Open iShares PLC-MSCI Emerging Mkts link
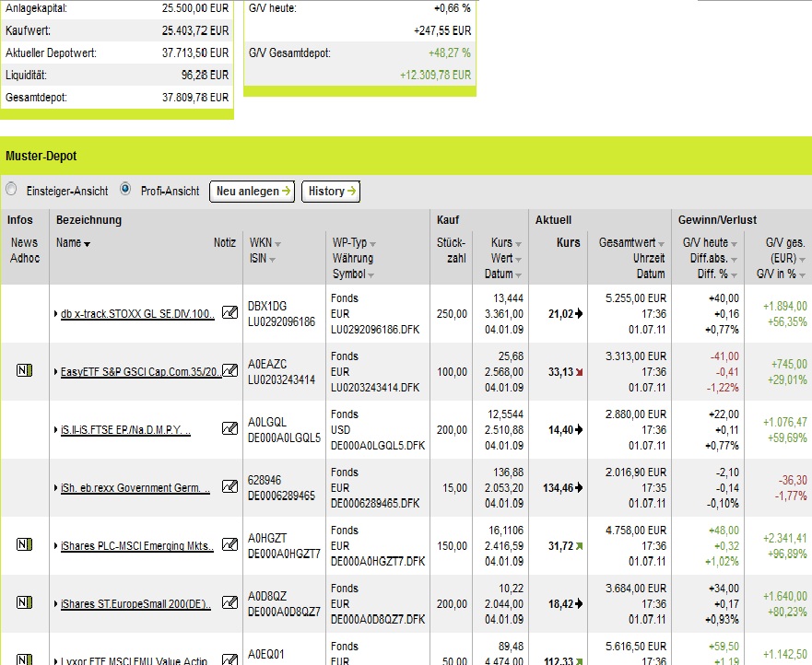This screenshot has width=812, height=665. click(136, 545)
